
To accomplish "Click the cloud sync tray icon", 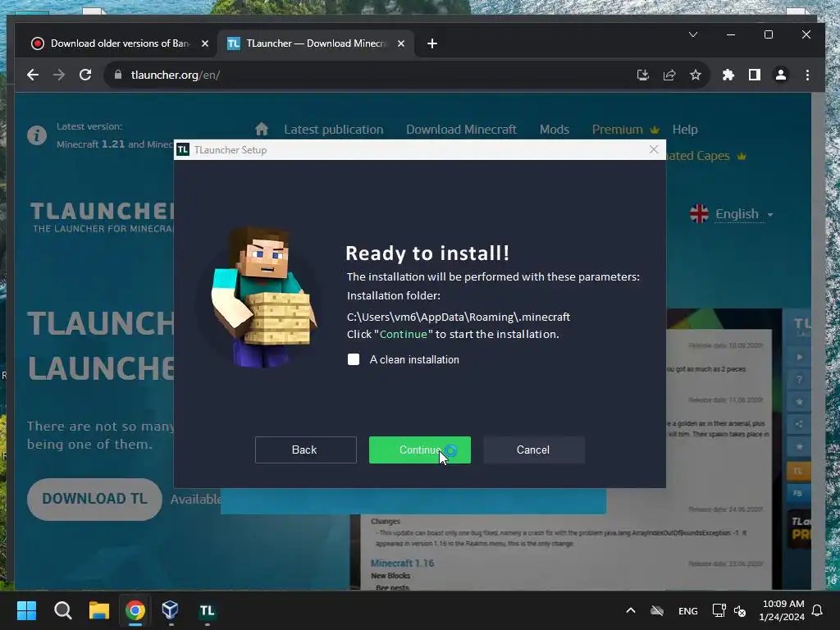I will click(x=657, y=610).
